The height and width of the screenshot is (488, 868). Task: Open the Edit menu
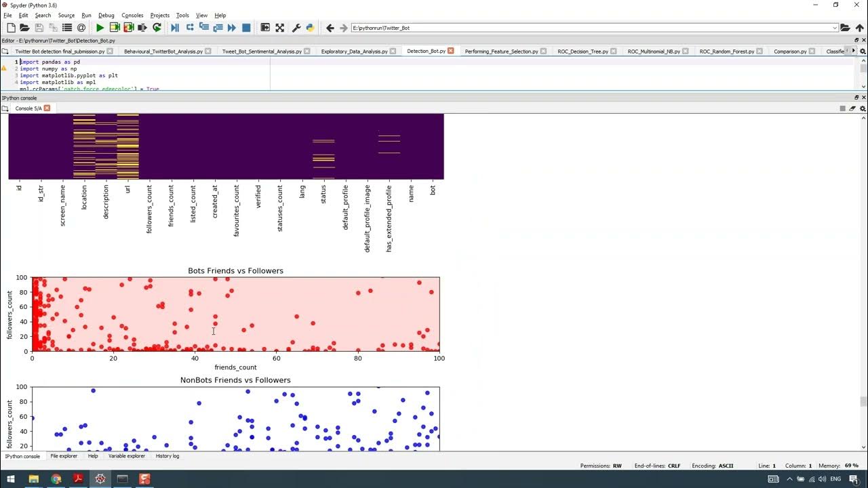[23, 15]
